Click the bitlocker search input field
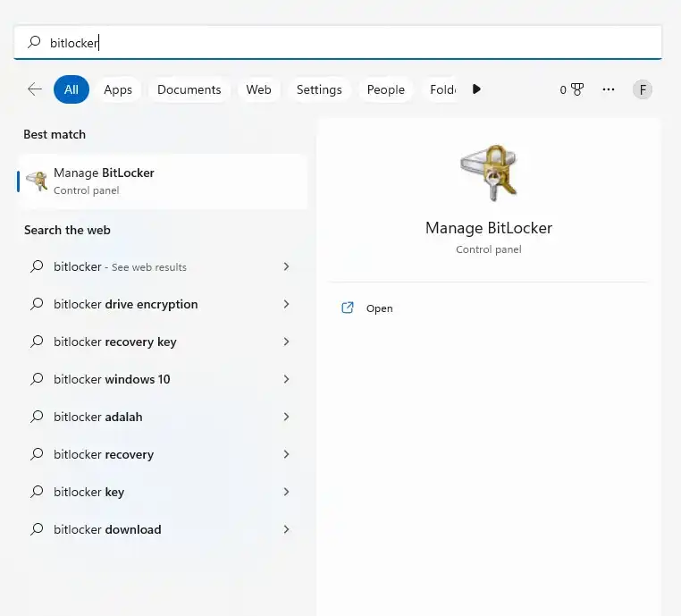The image size is (681, 616). point(338,43)
